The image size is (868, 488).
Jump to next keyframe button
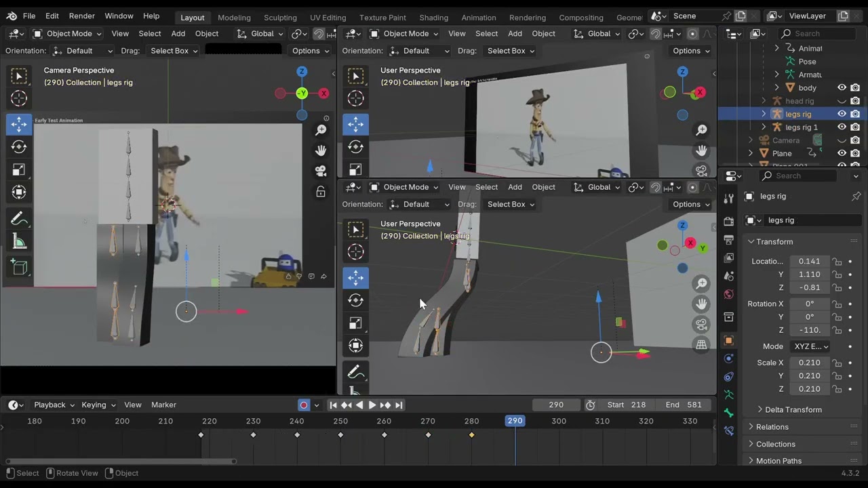(x=385, y=405)
